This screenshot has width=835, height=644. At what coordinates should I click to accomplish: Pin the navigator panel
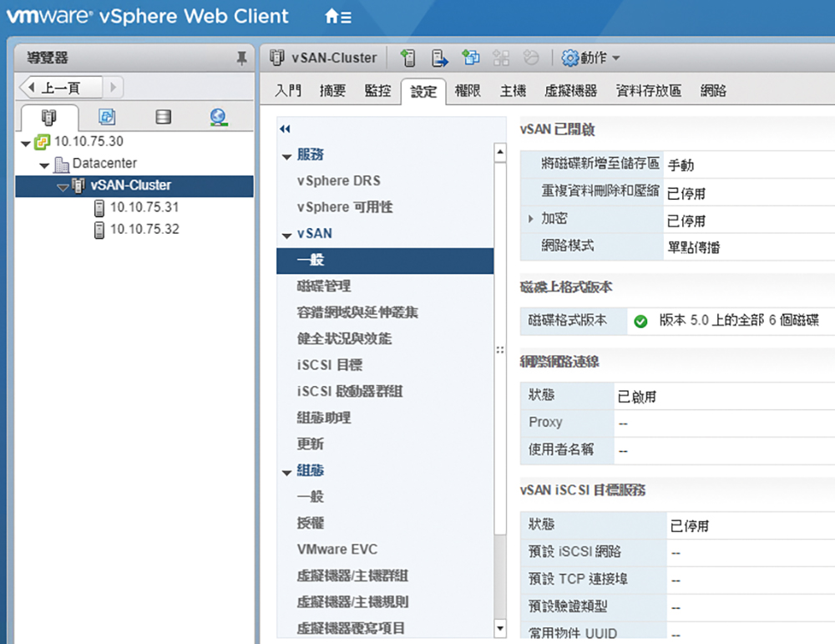(242, 58)
